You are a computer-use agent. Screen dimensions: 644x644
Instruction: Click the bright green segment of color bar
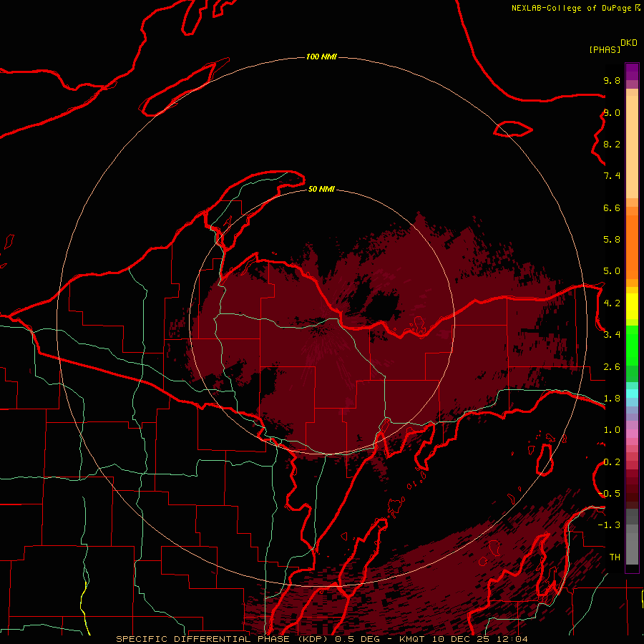point(632,346)
